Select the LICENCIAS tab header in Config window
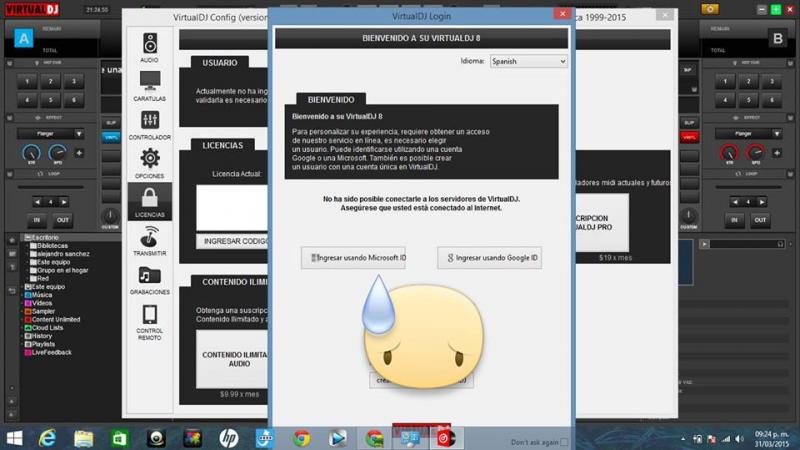Screen dimensions: 800x450 pyautogui.click(x=222, y=145)
